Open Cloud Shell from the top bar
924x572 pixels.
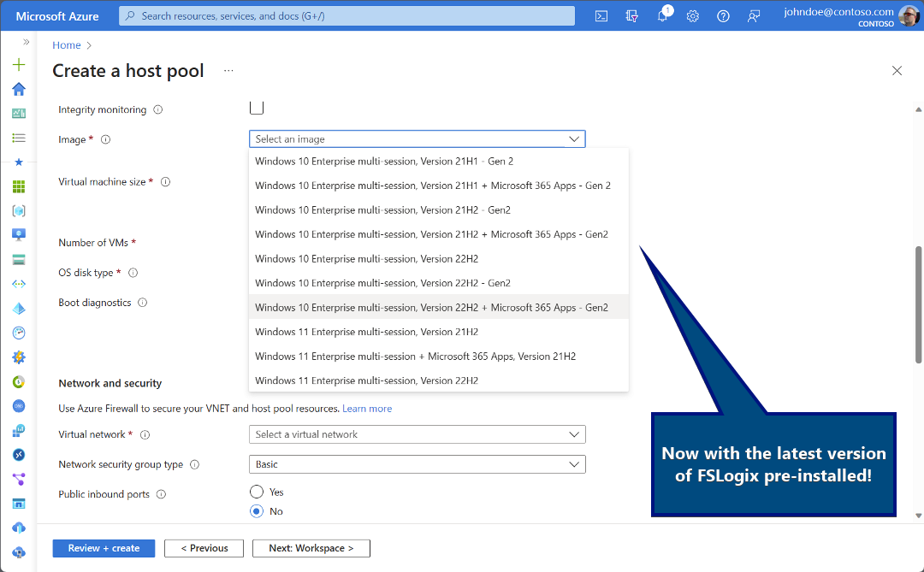tap(601, 16)
